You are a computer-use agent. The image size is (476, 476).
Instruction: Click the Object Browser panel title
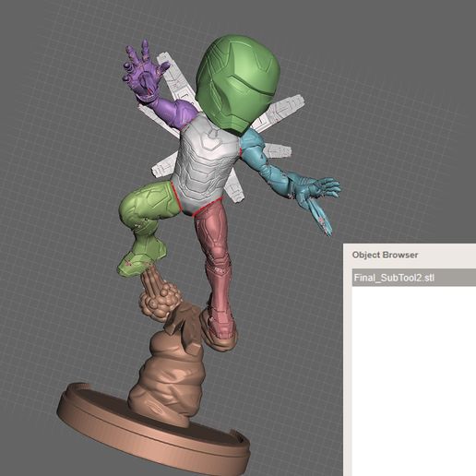point(385,255)
